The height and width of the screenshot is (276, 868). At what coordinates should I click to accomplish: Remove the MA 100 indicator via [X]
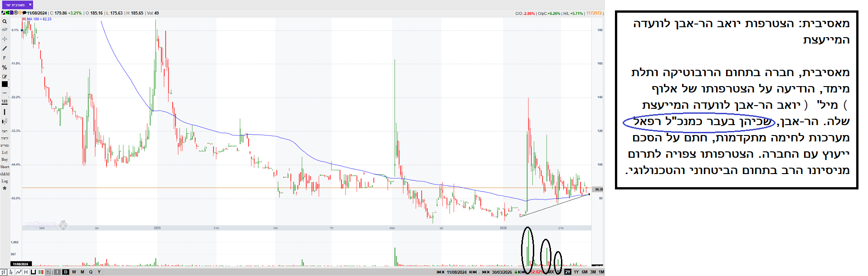pyautogui.click(x=24, y=19)
